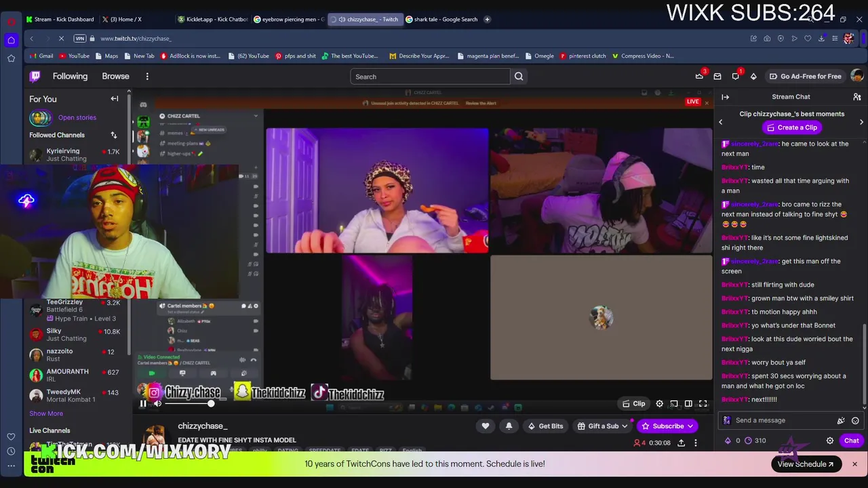Viewport: 868px width, 488px height.
Task: Click Get Bits under the player
Action: click(545, 426)
